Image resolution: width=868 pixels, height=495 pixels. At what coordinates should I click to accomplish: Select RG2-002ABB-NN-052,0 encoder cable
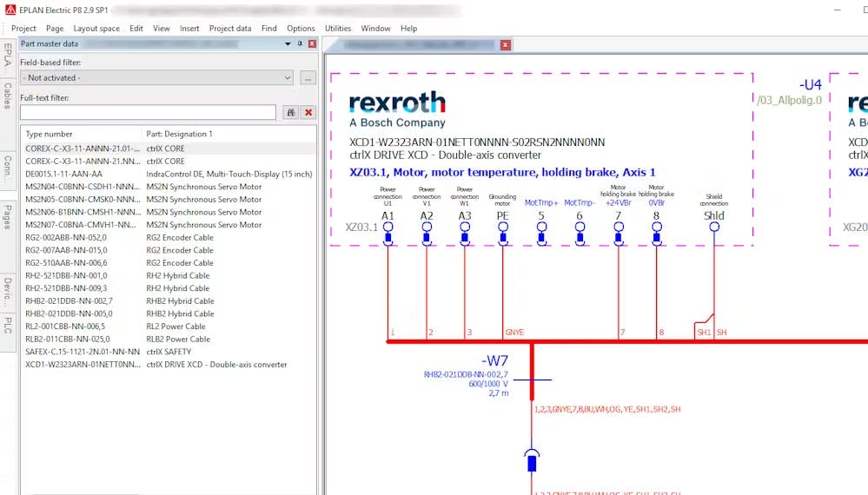click(169, 237)
